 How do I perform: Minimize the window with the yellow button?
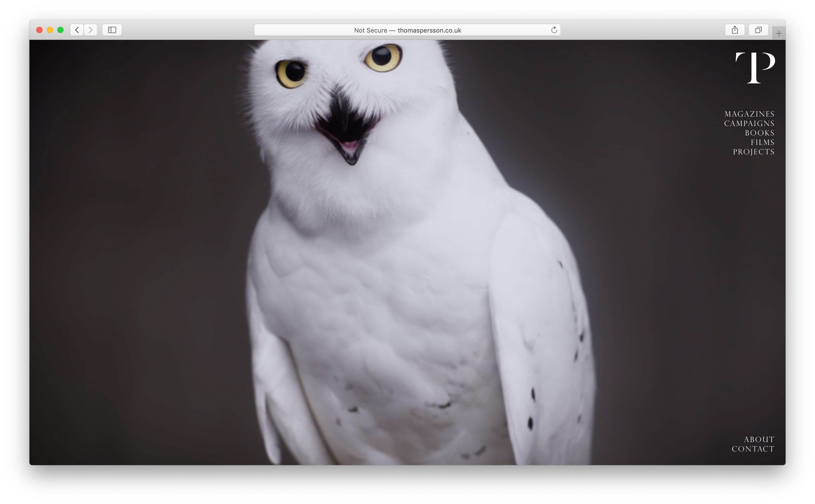click(x=50, y=30)
